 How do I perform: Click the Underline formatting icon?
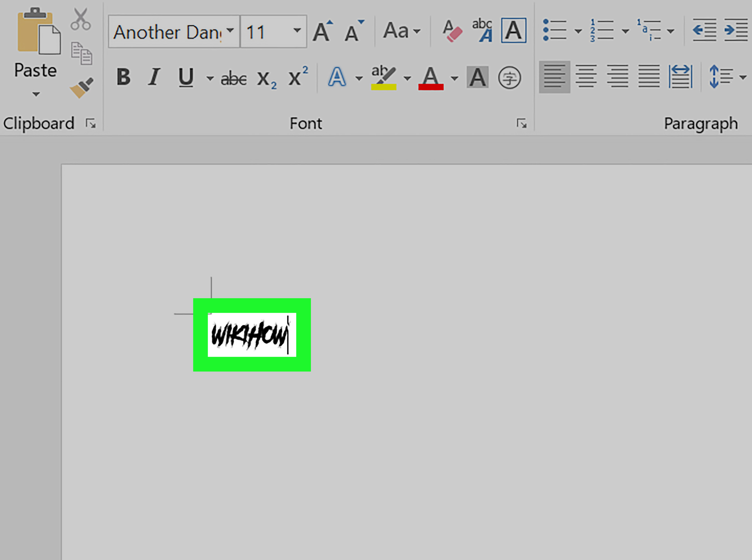(x=186, y=77)
